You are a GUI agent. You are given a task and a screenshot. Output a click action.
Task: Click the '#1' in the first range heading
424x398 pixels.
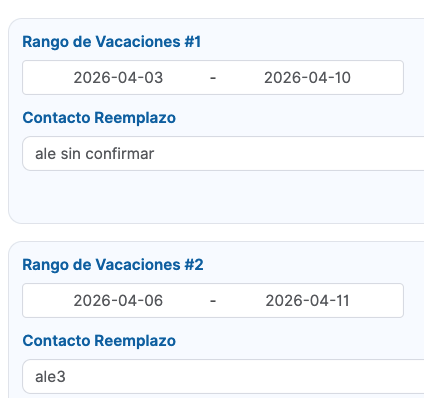click(x=193, y=42)
